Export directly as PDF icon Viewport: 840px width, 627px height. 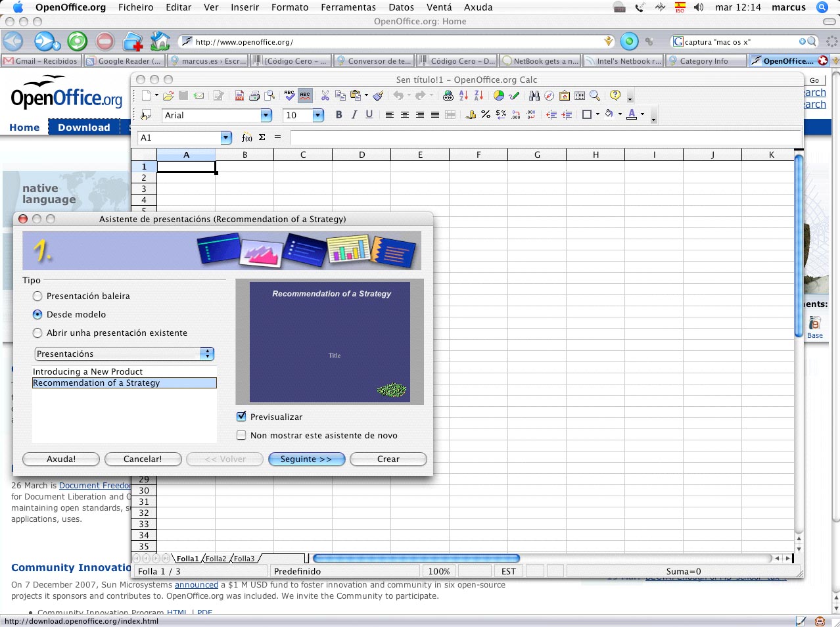[x=239, y=96]
